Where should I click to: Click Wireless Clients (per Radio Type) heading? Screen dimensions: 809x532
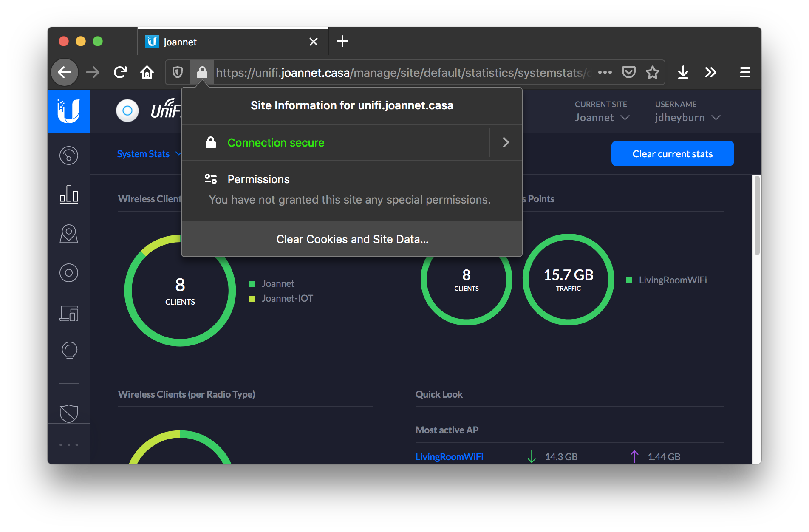coord(187,394)
